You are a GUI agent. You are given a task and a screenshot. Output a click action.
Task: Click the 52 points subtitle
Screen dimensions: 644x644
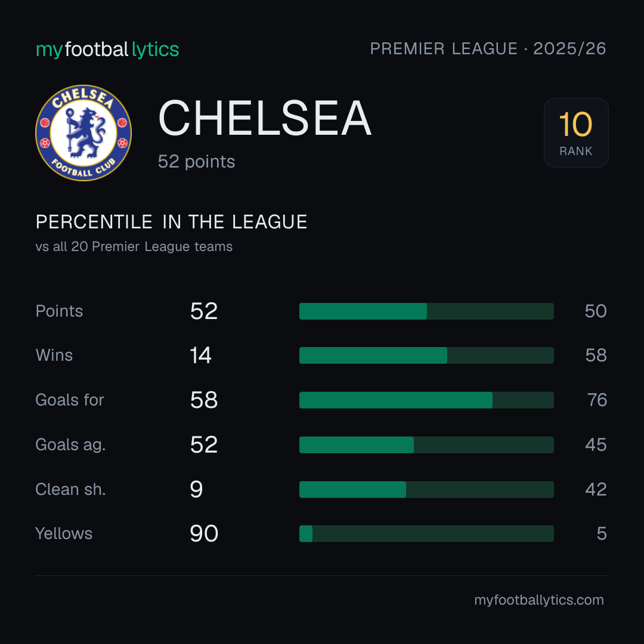point(196,162)
